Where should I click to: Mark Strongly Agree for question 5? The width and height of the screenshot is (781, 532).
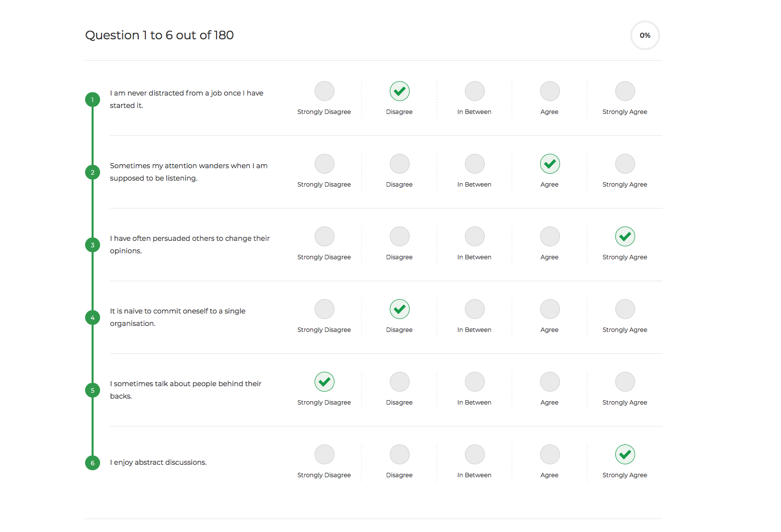pos(625,382)
